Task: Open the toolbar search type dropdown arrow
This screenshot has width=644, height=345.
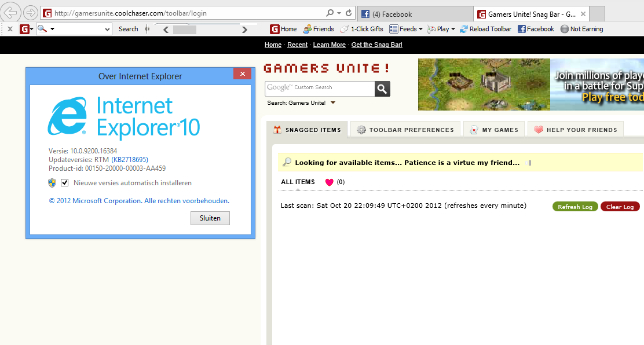Action: click(x=52, y=29)
